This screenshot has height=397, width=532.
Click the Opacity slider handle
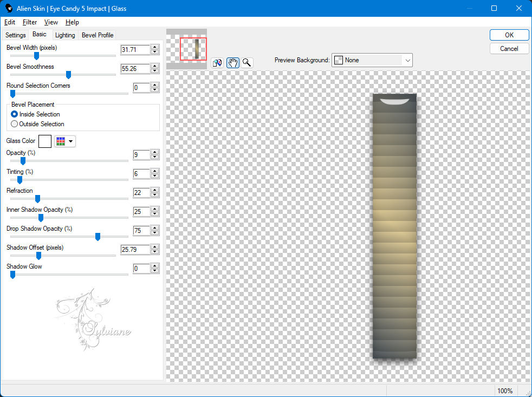[x=23, y=161]
